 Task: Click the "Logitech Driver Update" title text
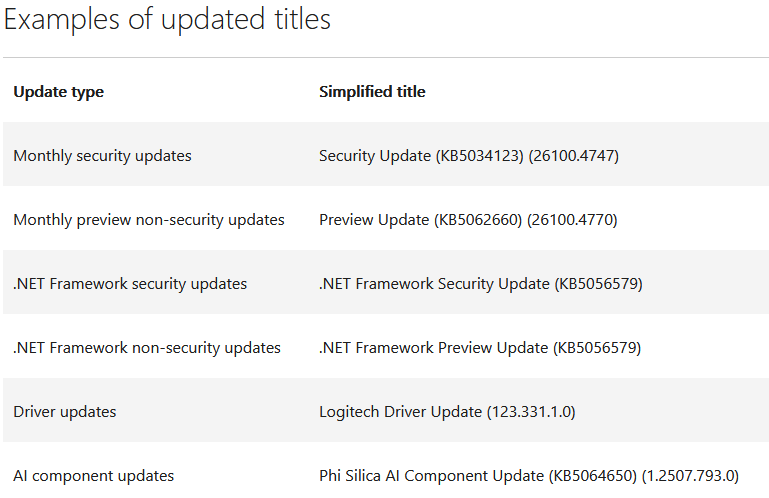pyautogui.click(x=400, y=412)
